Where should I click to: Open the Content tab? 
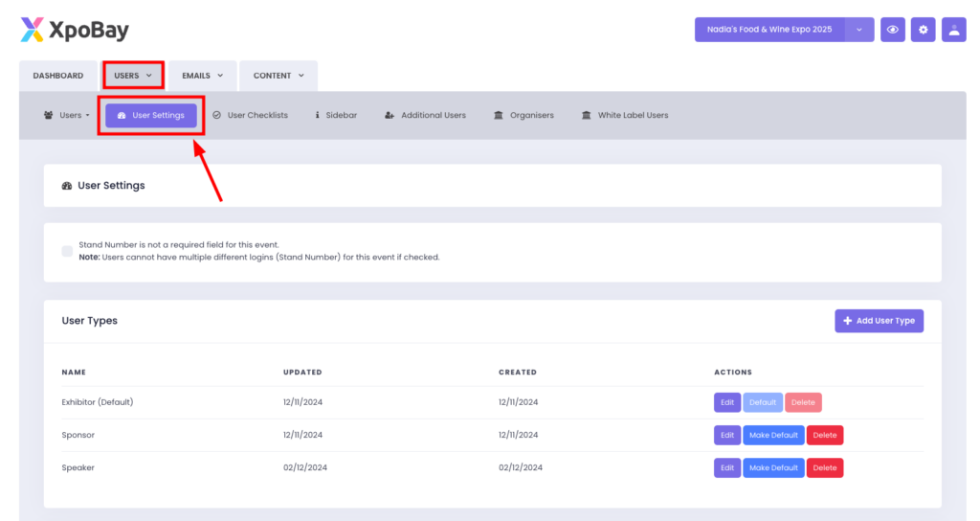(x=278, y=76)
